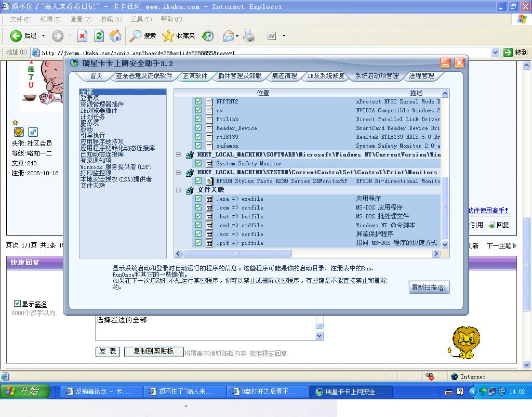Toggle the 显示签名 checkbox
Screen dimensions: 532x417
point(17,303)
